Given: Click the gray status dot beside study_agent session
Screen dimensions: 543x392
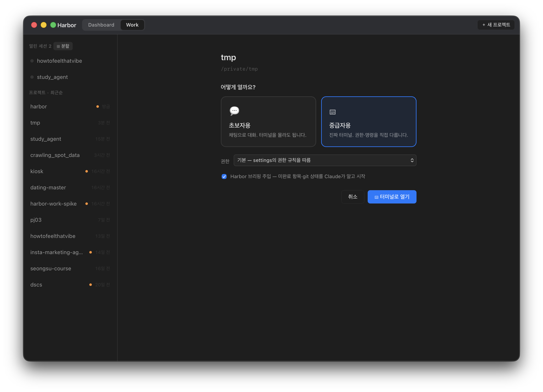Looking at the screenshot, I should pyautogui.click(x=32, y=77).
